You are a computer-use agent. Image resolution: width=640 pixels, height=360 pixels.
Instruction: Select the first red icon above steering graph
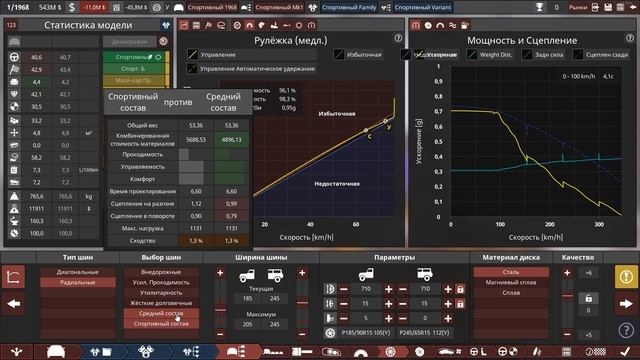tap(184, 25)
